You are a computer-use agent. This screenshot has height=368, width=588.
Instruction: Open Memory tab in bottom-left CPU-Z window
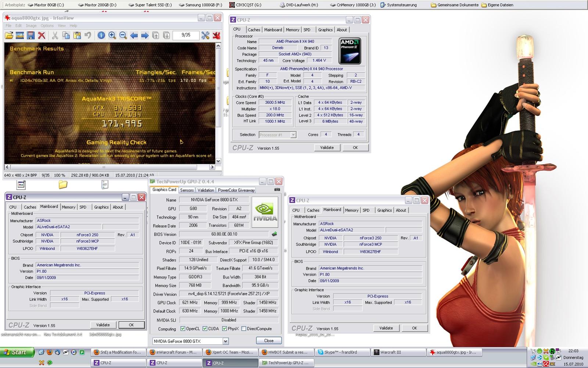click(68, 207)
